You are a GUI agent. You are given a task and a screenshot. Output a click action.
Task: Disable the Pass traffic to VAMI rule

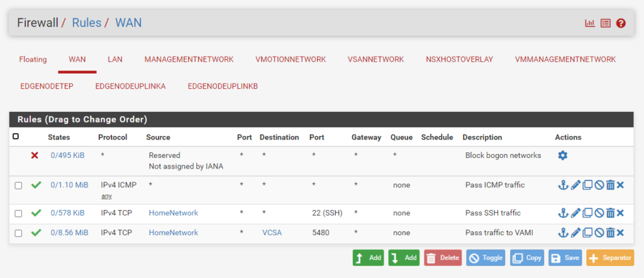tap(599, 233)
